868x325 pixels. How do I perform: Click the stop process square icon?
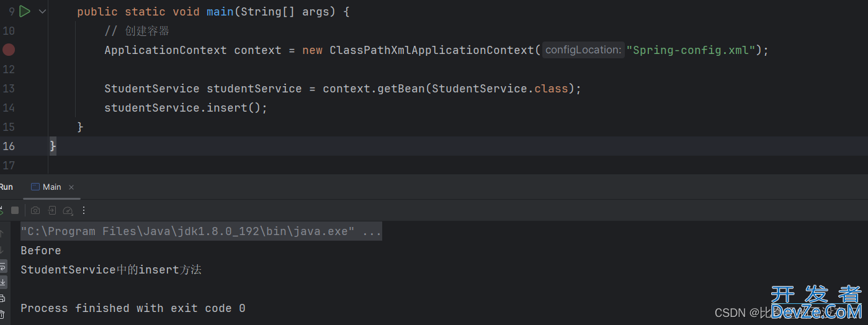tap(15, 210)
